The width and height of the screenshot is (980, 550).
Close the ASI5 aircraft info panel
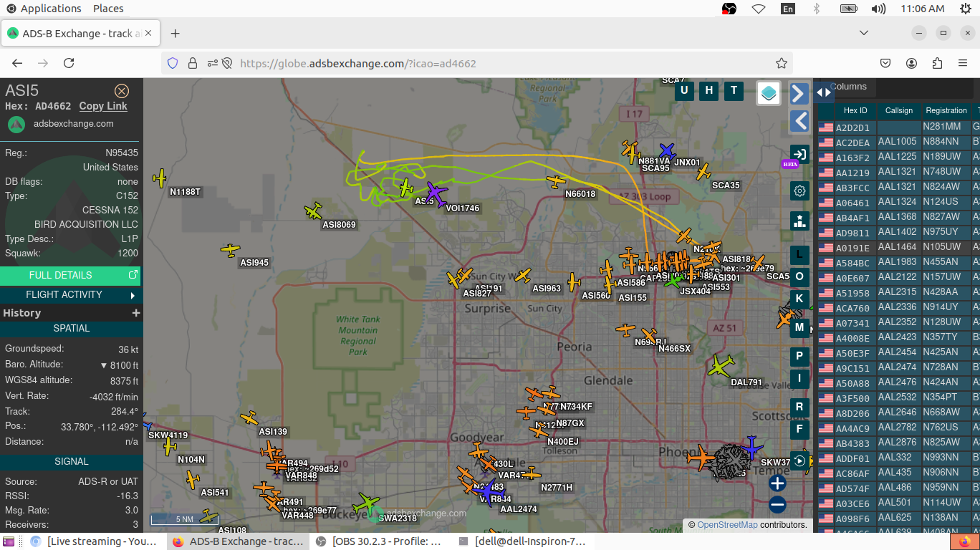click(x=122, y=91)
